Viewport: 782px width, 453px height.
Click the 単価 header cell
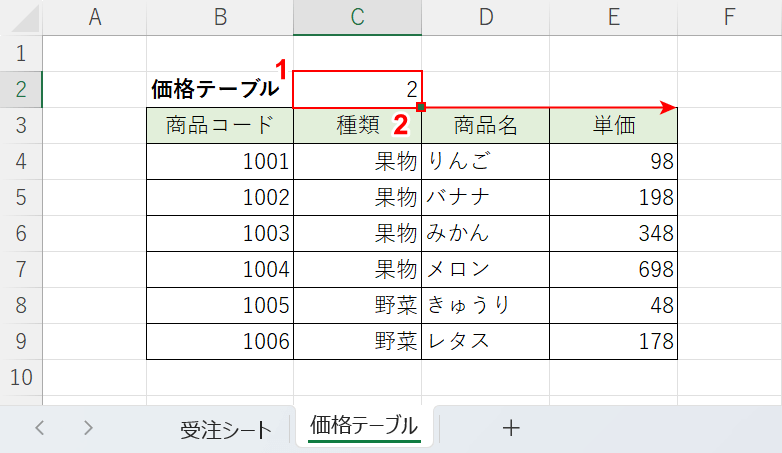click(613, 125)
